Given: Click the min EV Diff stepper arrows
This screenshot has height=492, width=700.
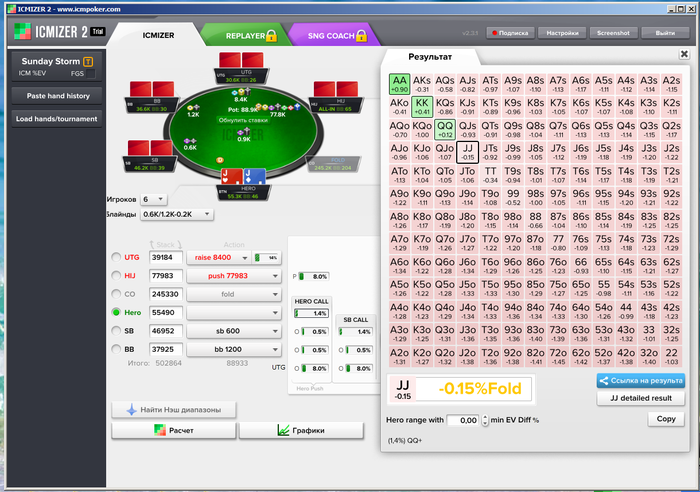Looking at the screenshot, I should click(x=485, y=420).
